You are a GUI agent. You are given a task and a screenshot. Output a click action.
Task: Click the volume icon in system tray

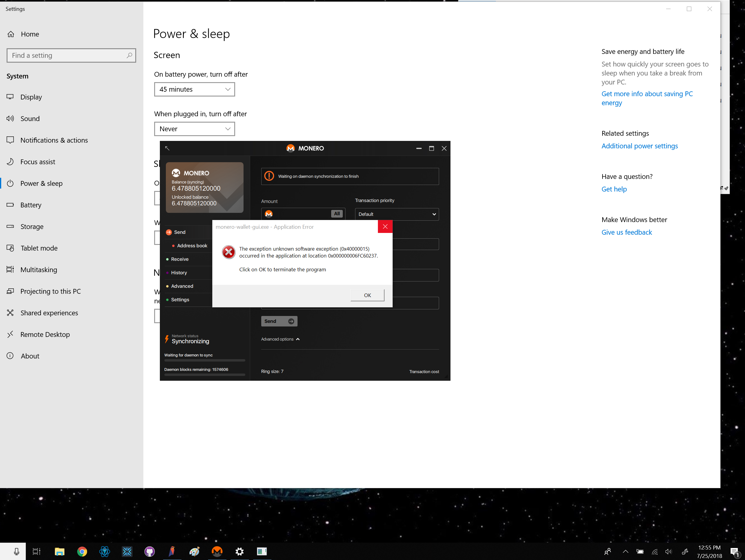[668, 551]
